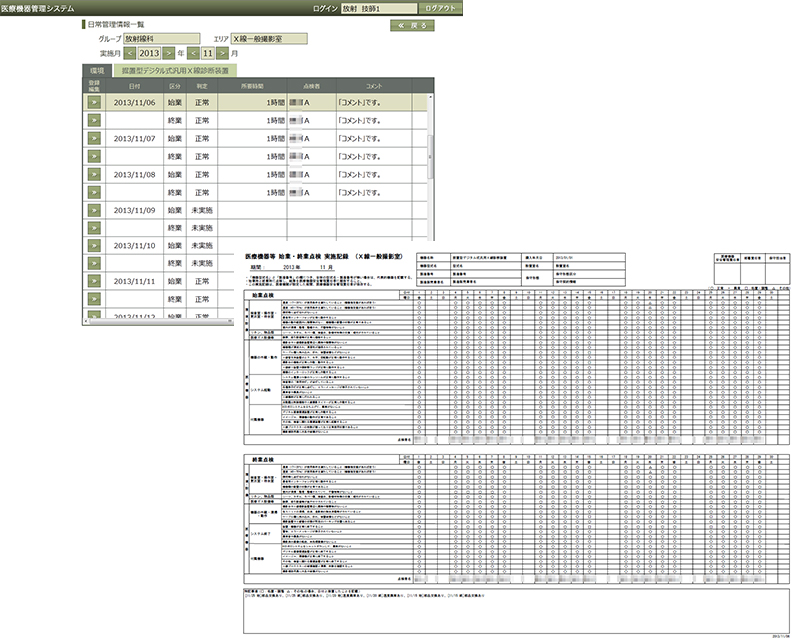Select date cell 2013/11/11
The image size is (800, 639).
tap(134, 281)
